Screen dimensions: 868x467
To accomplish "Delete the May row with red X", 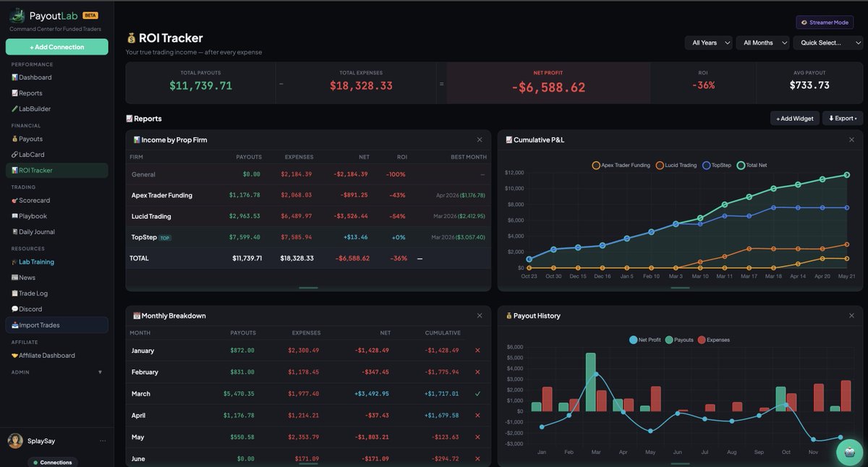I will click(477, 437).
